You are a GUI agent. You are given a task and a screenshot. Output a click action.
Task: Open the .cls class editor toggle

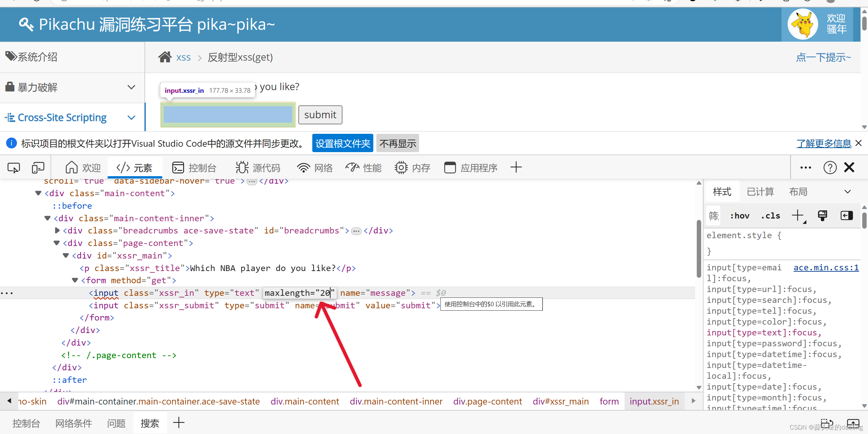coord(770,216)
